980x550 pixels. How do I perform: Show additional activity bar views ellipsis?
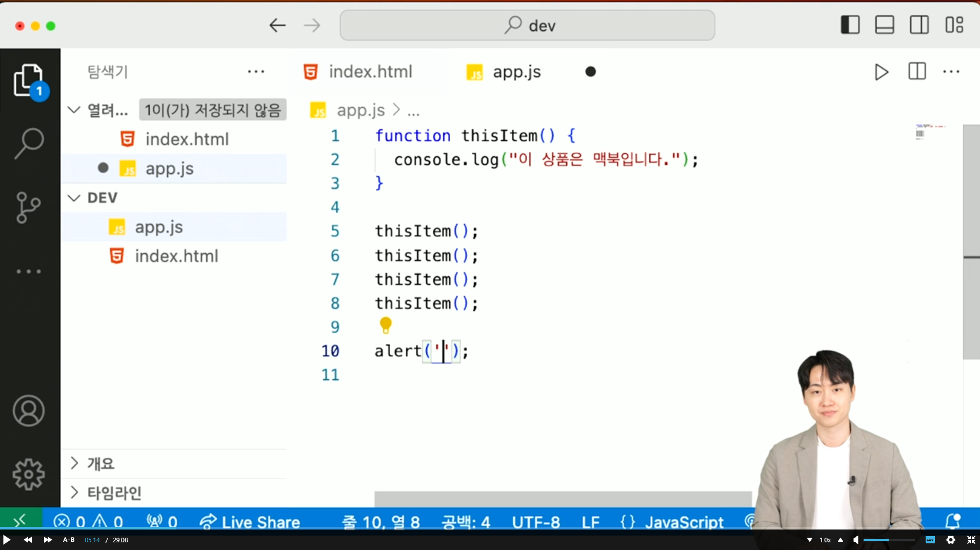(29, 271)
